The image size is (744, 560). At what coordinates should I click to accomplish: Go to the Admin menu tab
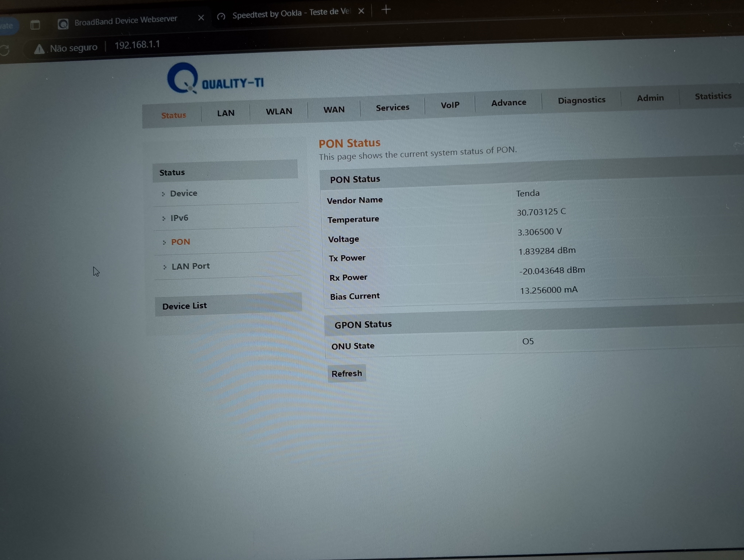[650, 98]
